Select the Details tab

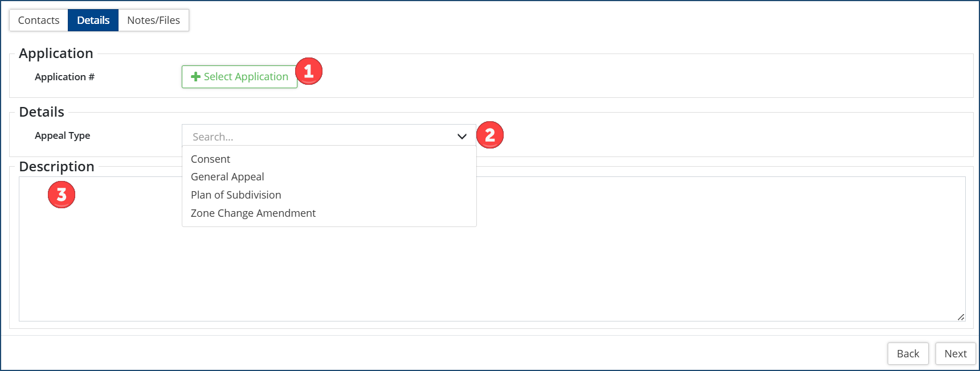93,20
